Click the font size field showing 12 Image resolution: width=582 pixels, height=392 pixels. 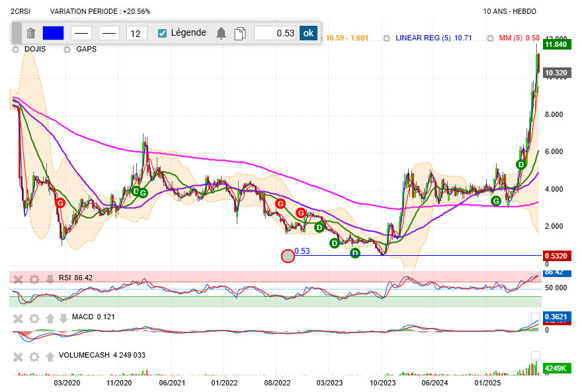coord(136,33)
